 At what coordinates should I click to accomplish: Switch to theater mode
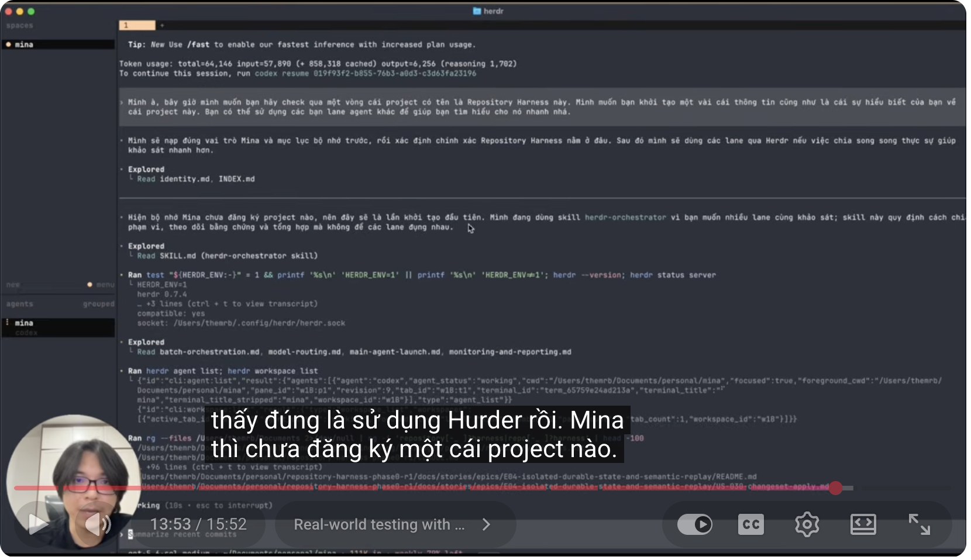click(x=863, y=524)
